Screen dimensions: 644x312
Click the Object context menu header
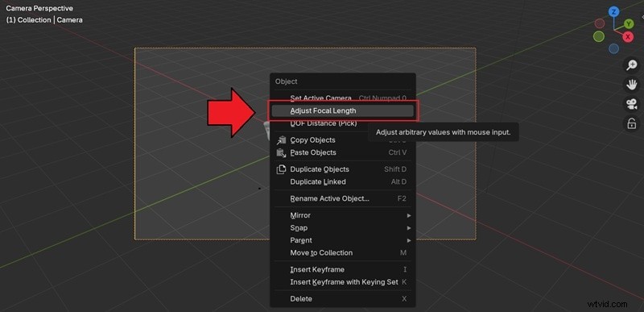coord(287,81)
